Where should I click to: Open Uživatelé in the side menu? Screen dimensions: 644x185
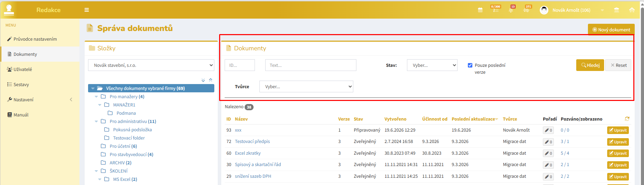pos(40,69)
